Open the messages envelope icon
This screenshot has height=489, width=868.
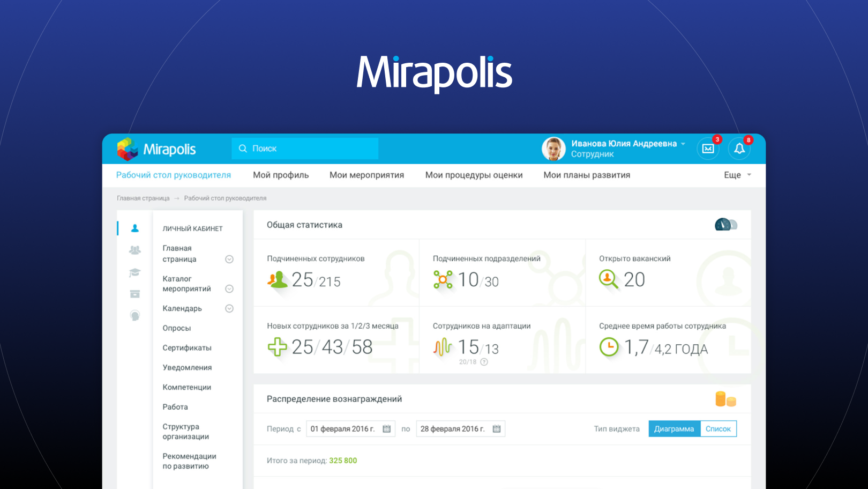708,149
